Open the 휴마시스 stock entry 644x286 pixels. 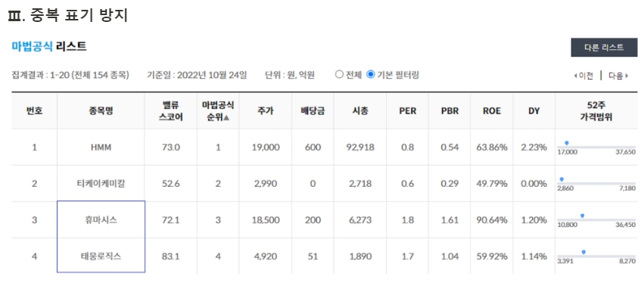point(101,220)
